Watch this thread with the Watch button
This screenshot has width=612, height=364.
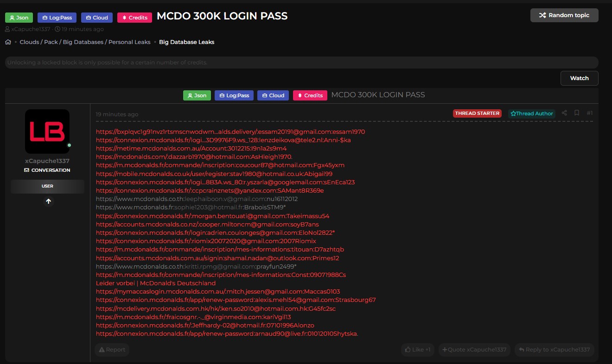[579, 78]
